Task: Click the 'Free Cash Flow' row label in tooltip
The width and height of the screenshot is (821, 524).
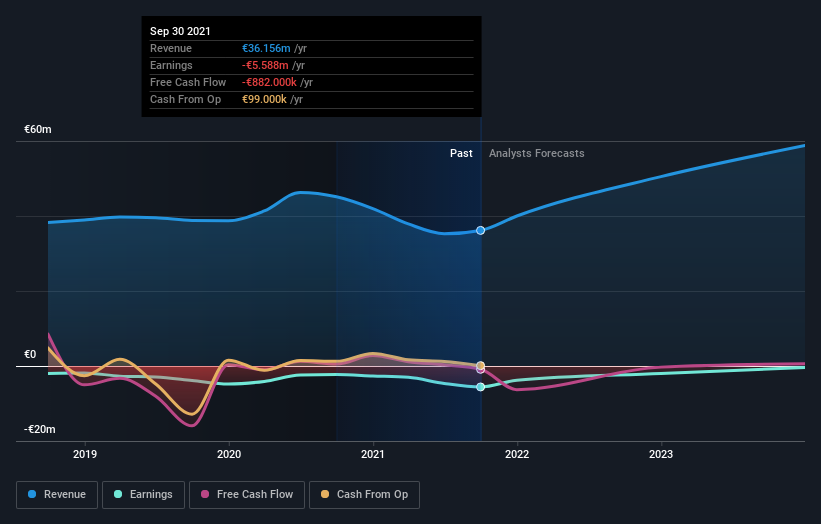Action: [188, 82]
